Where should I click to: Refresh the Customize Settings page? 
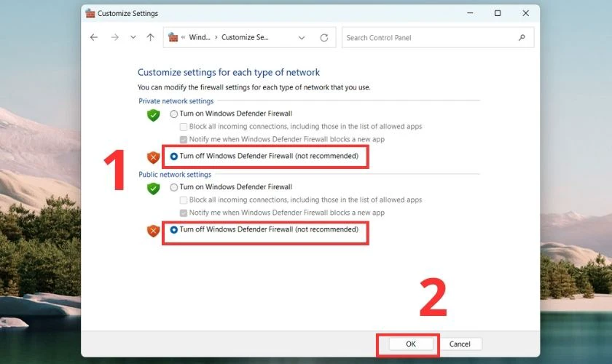point(324,38)
